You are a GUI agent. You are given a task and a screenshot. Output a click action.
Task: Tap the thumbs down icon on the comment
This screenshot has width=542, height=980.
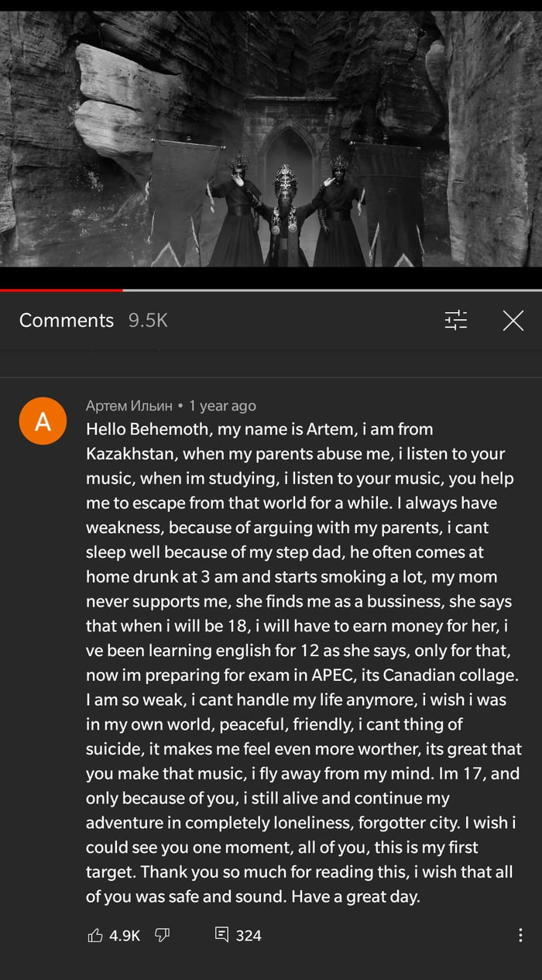(160, 935)
